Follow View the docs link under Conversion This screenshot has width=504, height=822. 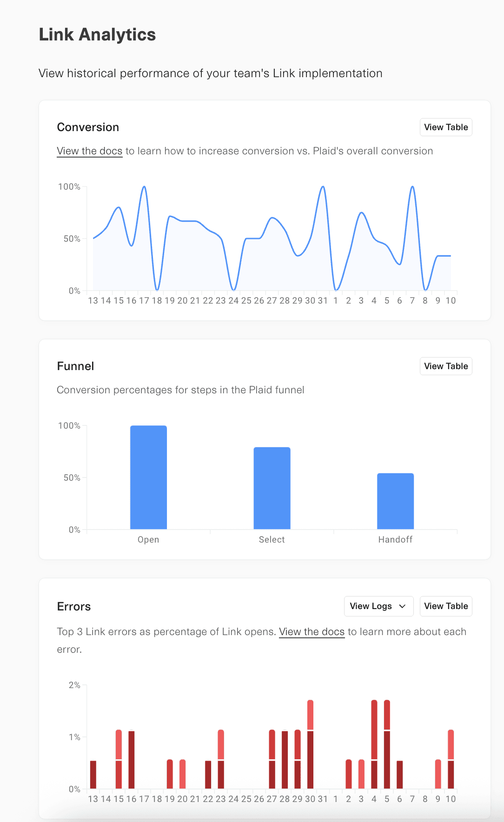point(90,151)
